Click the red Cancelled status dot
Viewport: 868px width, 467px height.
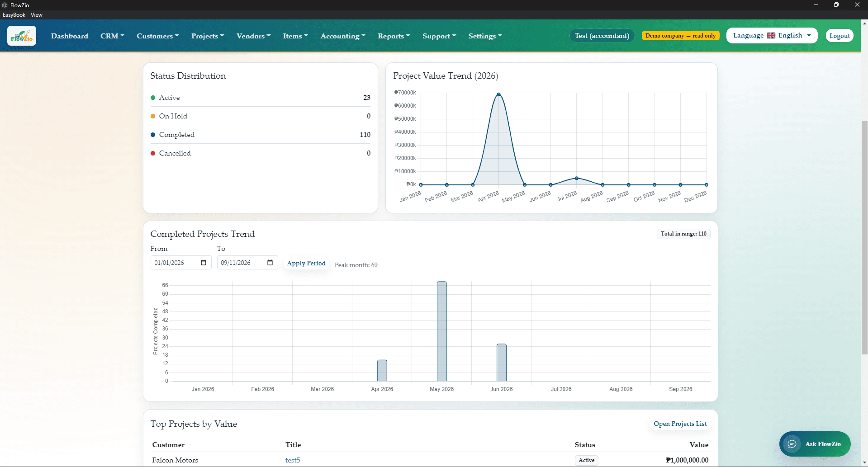tap(153, 153)
